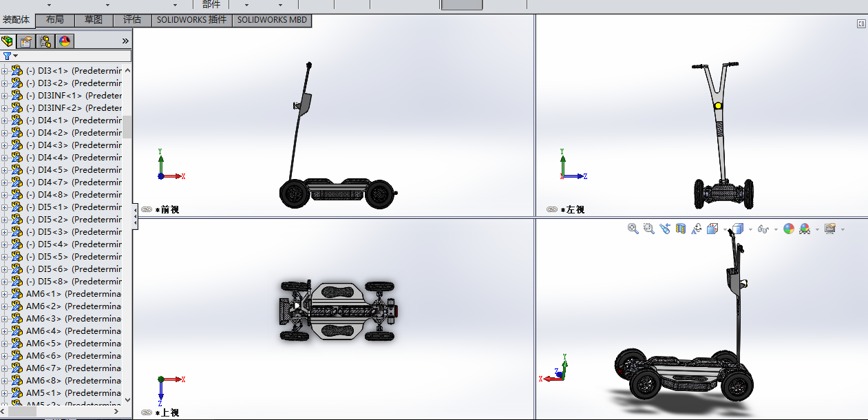Click the tree filter funnel icon
Image resolution: width=868 pixels, height=420 pixels.
pos(7,56)
